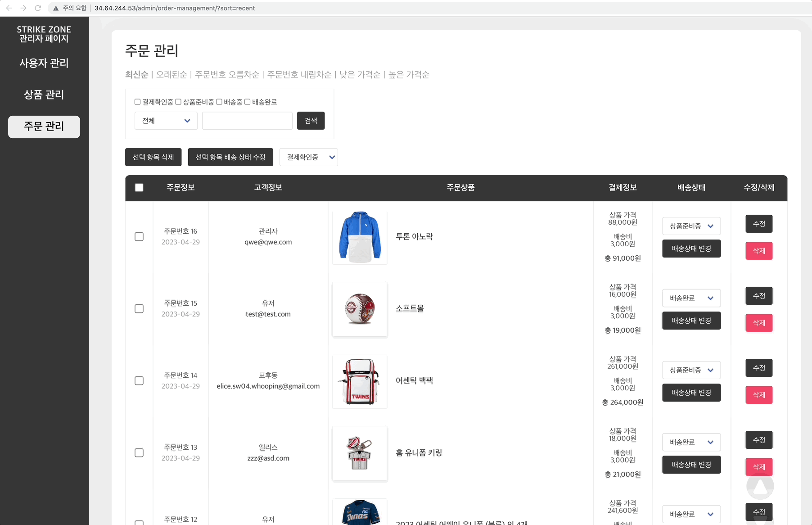Click the security warning icon in address bar
The width and height of the screenshot is (812, 525).
[56, 8]
